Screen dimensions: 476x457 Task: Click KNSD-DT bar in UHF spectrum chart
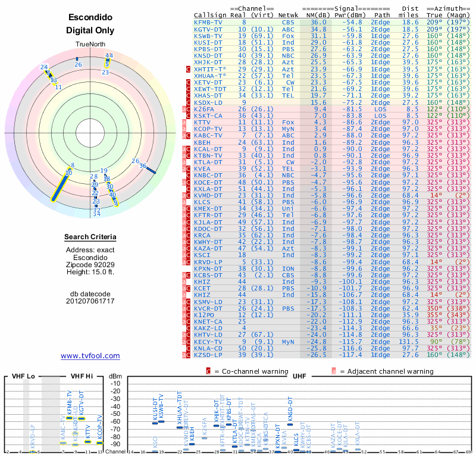coord(290,424)
